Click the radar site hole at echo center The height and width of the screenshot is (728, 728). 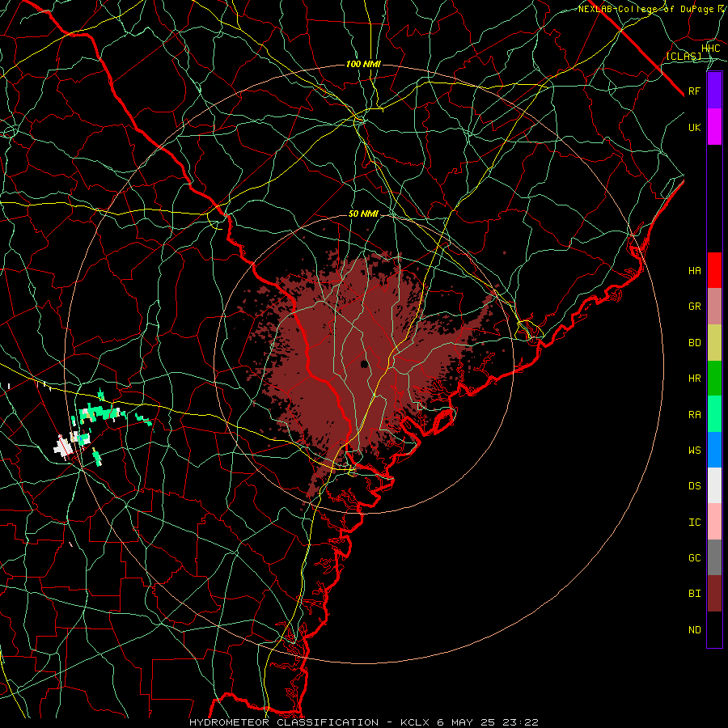[x=364, y=363]
